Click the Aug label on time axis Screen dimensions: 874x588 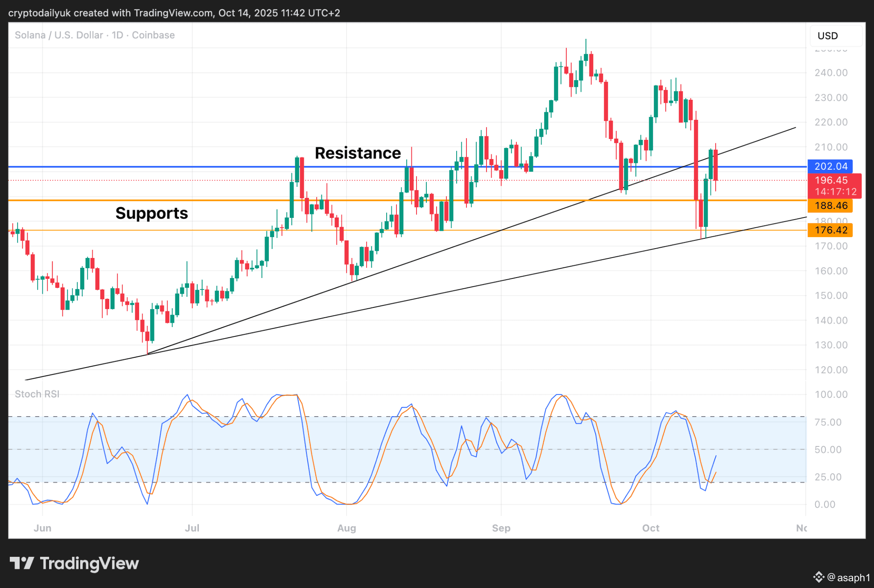point(347,528)
